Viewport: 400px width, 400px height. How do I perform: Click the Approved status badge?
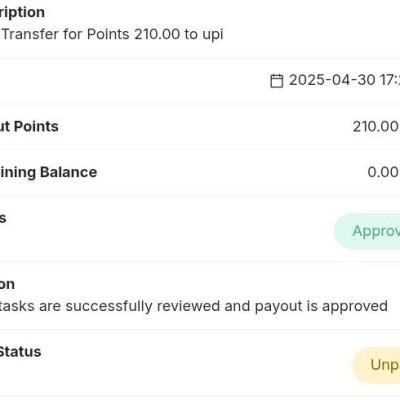click(367, 231)
